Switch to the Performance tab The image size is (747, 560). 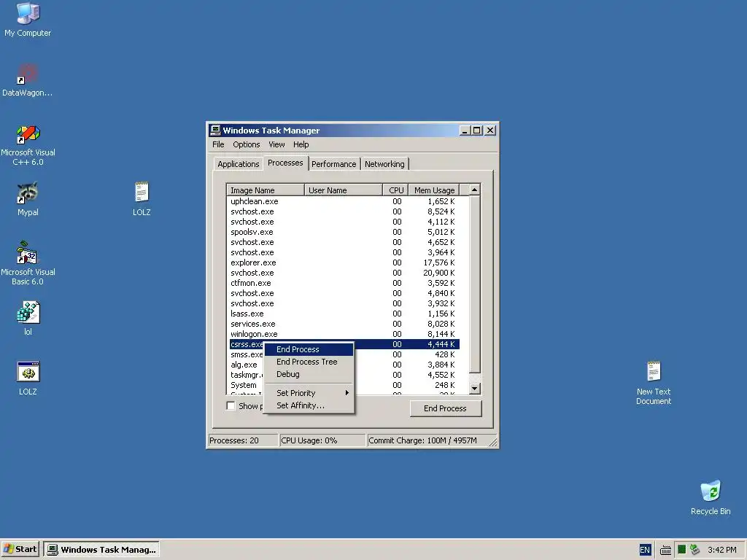pyautogui.click(x=333, y=164)
